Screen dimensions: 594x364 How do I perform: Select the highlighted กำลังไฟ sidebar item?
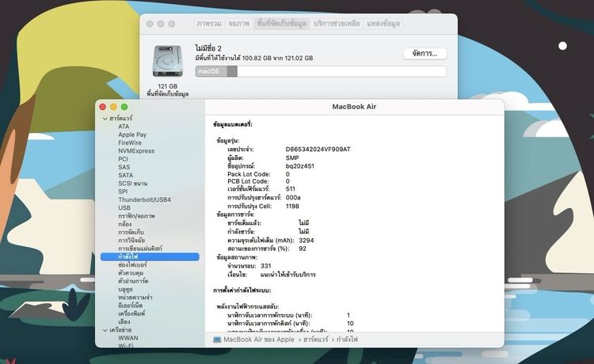click(150, 257)
